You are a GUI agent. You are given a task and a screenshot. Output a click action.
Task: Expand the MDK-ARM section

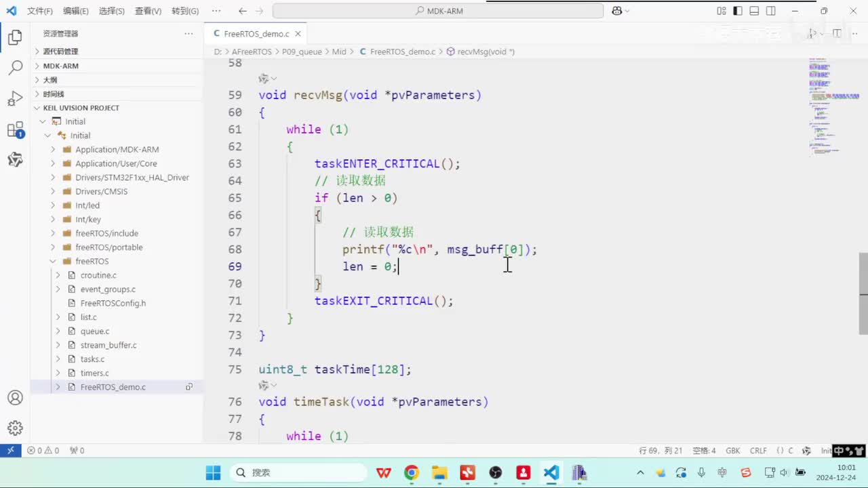(x=117, y=66)
